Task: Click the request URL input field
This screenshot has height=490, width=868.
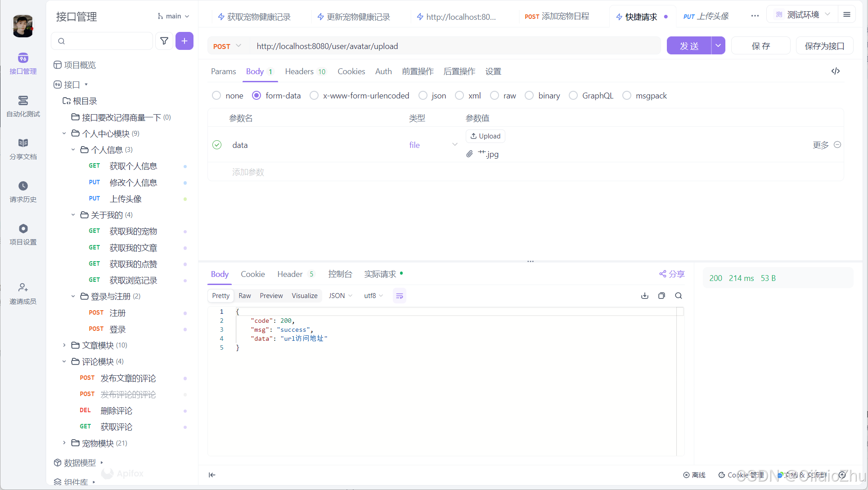Action: click(x=454, y=46)
